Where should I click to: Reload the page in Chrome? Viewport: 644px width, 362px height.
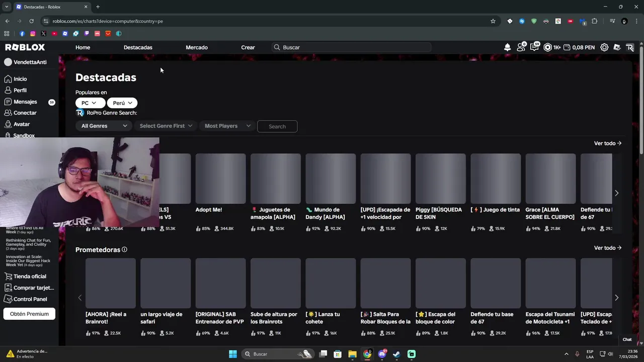pyautogui.click(x=31, y=21)
